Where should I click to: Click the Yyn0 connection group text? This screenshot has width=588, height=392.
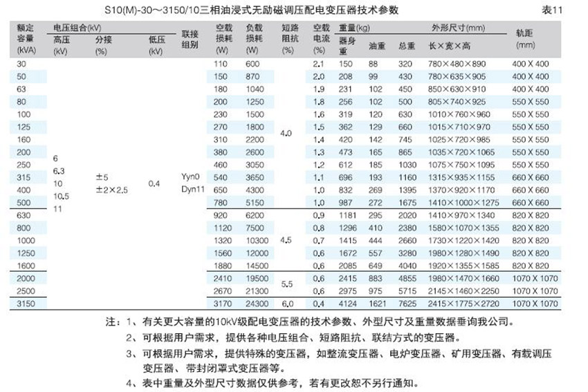(190, 177)
